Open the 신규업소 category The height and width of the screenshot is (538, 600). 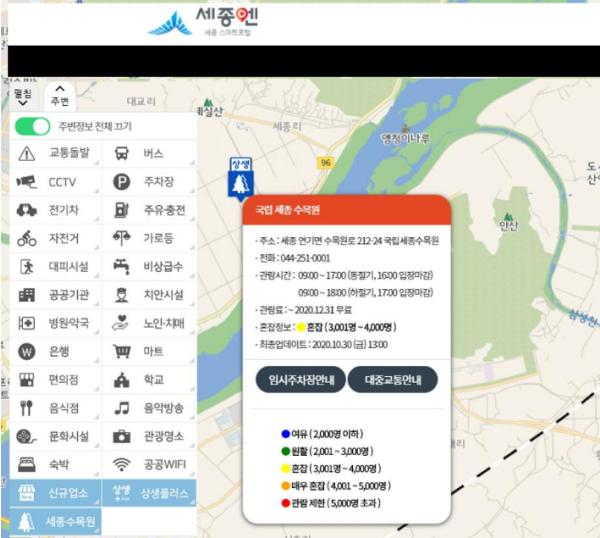(55, 493)
